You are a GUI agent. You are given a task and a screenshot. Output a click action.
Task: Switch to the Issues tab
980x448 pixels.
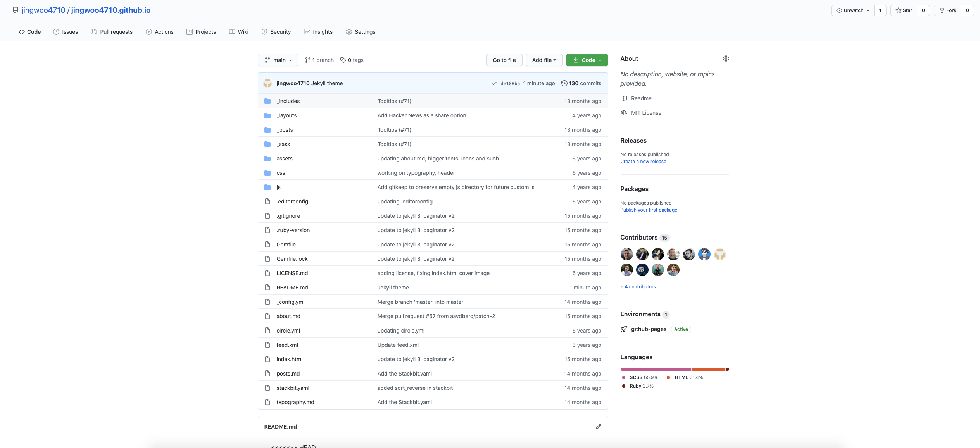66,32
